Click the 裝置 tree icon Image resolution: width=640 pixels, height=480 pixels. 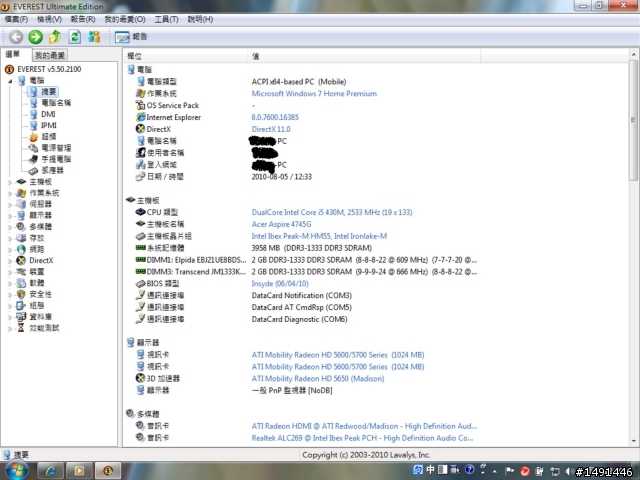point(21,272)
